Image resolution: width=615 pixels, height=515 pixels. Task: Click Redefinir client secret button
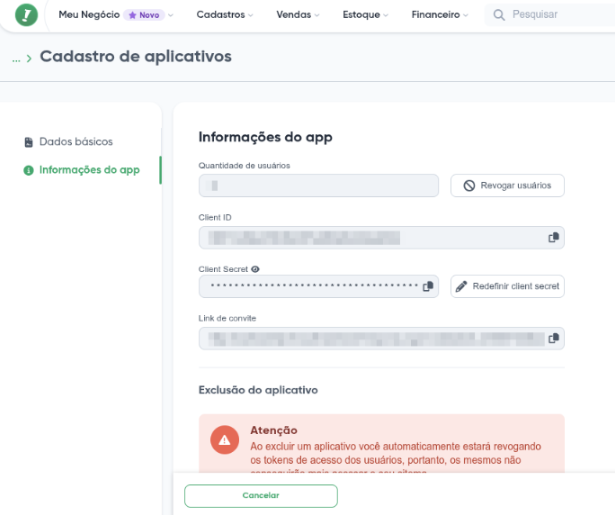(x=507, y=287)
